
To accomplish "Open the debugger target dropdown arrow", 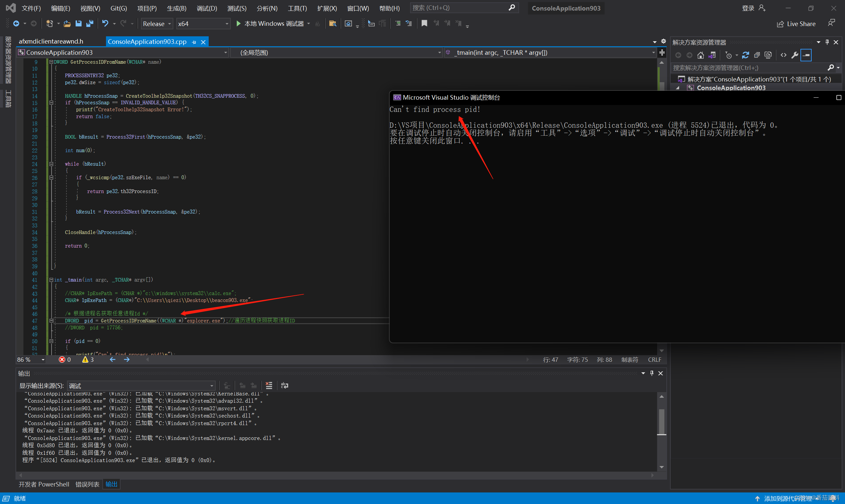I will pos(308,24).
